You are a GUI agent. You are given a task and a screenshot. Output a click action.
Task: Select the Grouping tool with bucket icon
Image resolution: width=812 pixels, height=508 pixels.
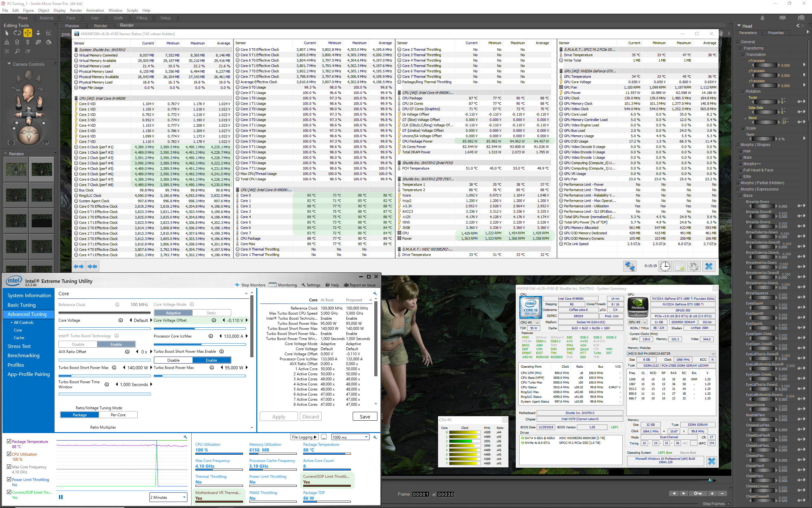click(x=49, y=42)
